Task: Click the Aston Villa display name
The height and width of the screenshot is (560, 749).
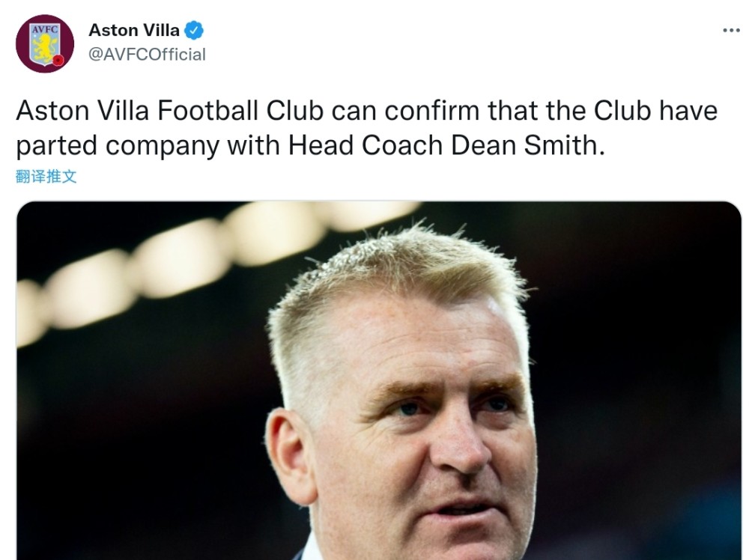Action: click(134, 30)
